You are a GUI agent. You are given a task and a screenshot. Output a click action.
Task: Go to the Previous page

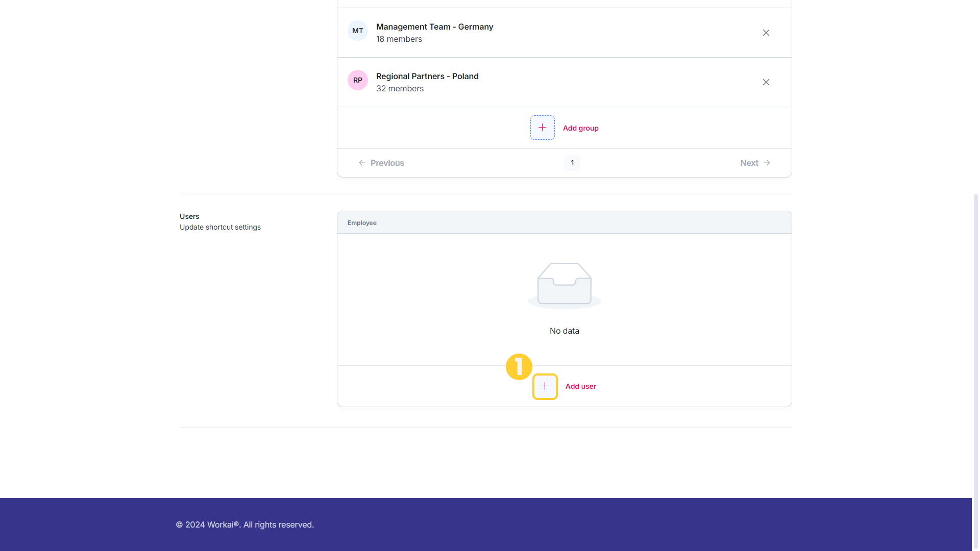pos(381,163)
